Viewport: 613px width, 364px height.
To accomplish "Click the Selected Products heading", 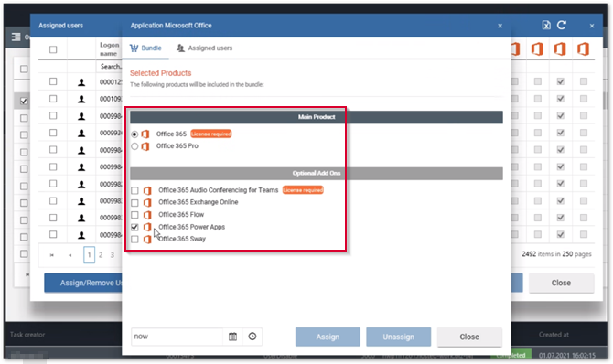I will pyautogui.click(x=161, y=73).
